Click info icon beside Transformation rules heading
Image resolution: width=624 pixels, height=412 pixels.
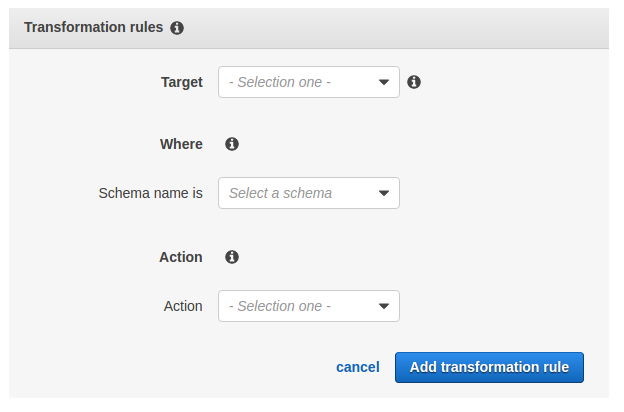(177, 28)
